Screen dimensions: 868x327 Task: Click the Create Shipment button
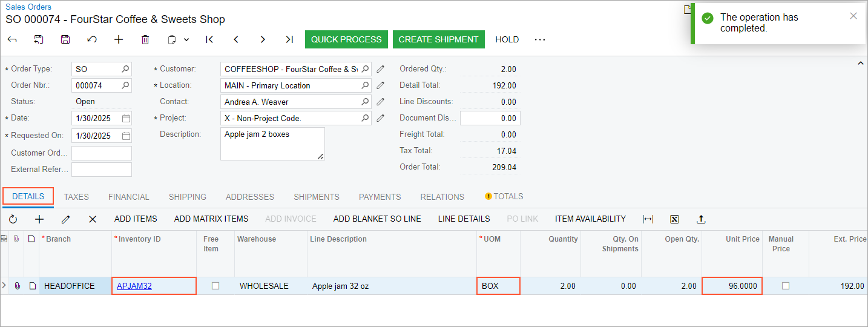point(438,39)
